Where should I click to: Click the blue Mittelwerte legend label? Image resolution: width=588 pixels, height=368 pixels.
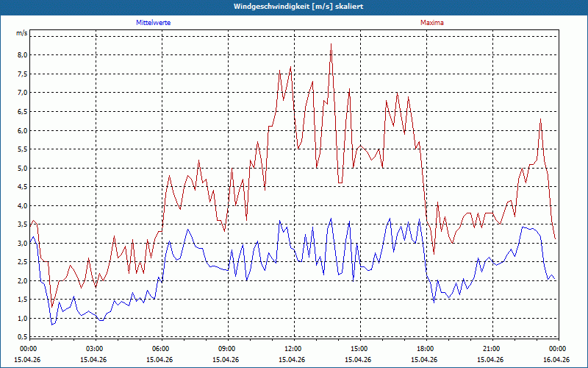[x=154, y=23]
